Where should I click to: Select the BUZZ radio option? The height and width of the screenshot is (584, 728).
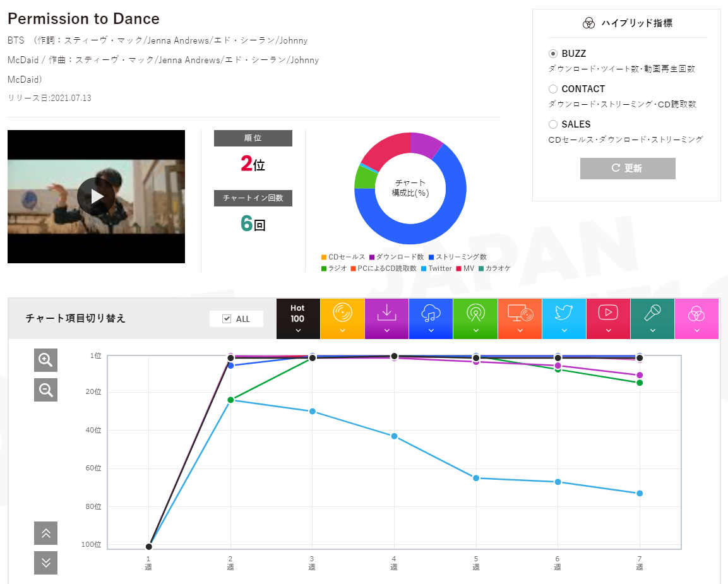click(553, 54)
